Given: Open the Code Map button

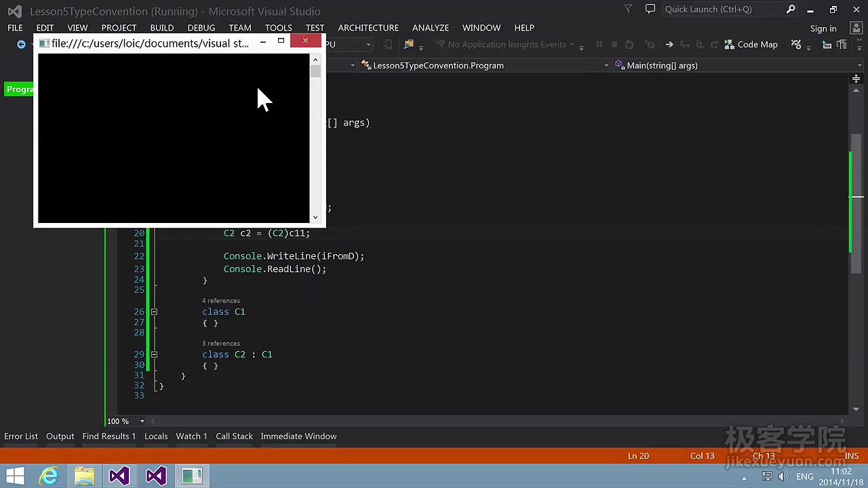Looking at the screenshot, I should (x=751, y=45).
